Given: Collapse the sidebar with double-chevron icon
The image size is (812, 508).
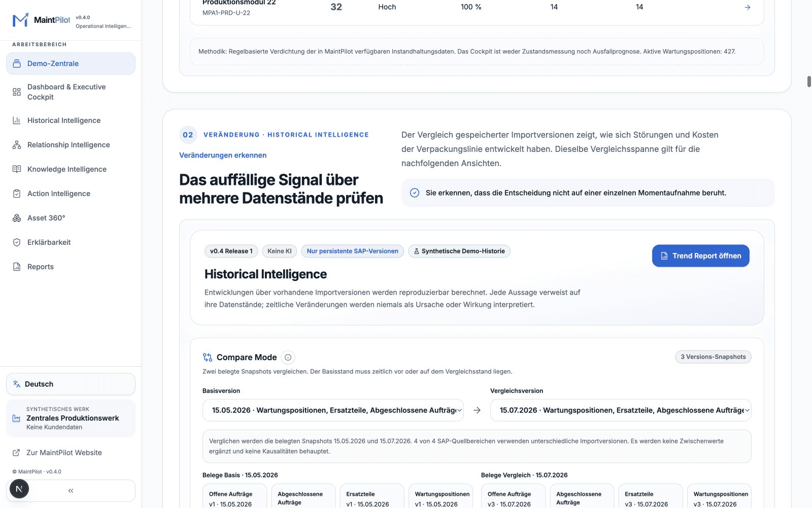Looking at the screenshot, I should point(71,491).
